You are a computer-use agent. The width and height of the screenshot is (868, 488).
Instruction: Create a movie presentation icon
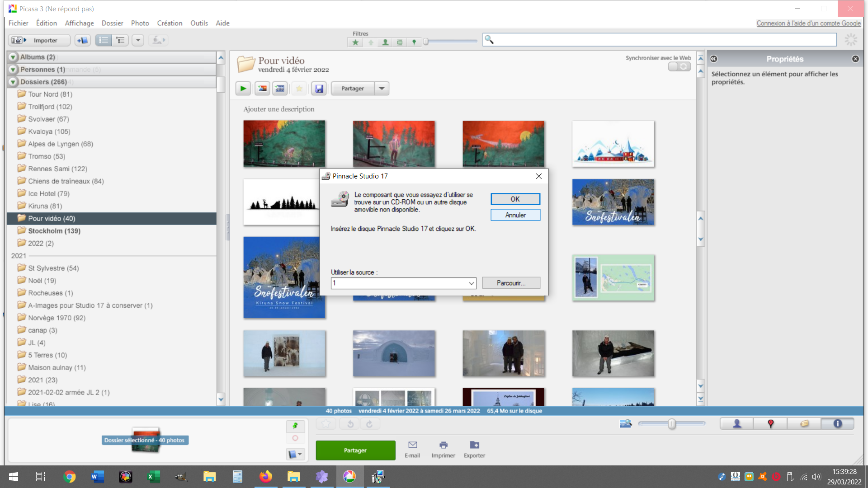pyautogui.click(x=280, y=89)
